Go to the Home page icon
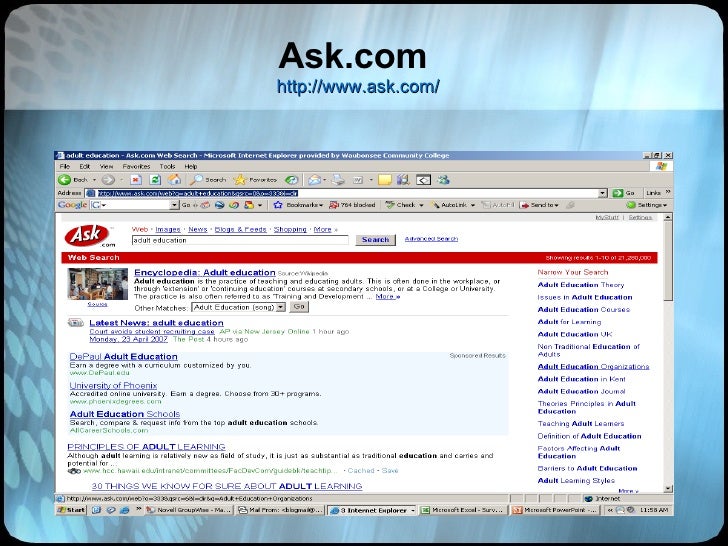This screenshot has height=546, width=728. 175,180
